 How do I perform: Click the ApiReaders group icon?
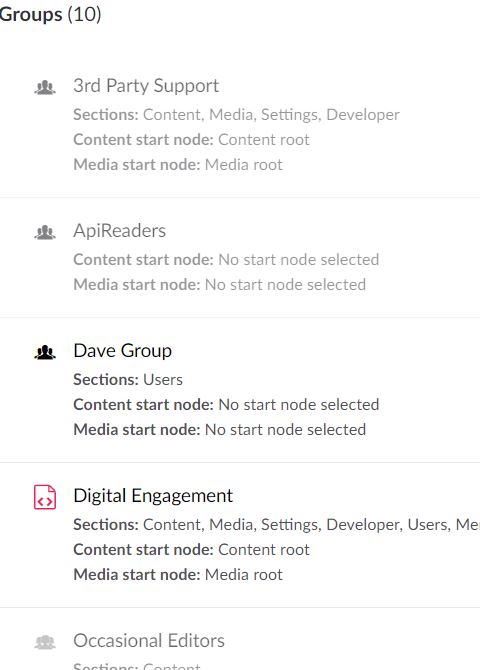coord(45,232)
